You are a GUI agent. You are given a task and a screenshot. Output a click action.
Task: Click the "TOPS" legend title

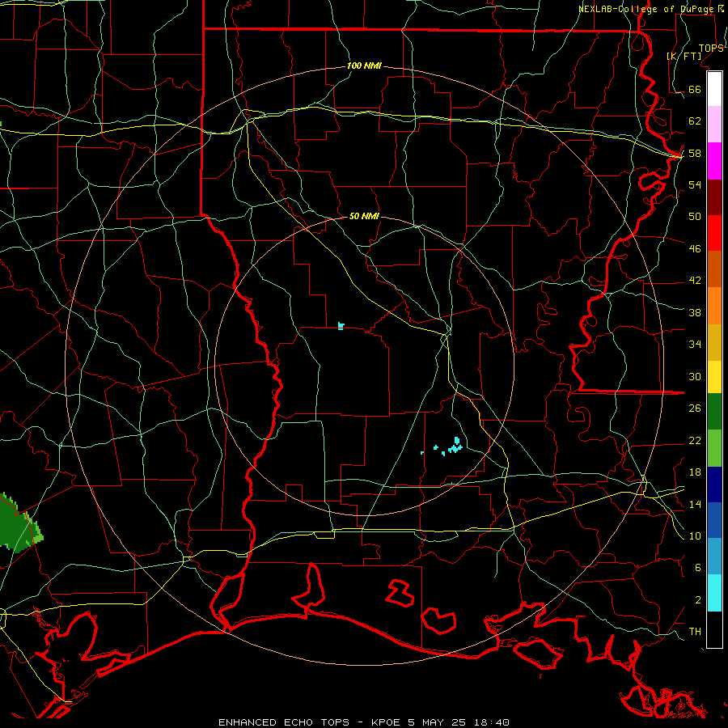point(711,49)
